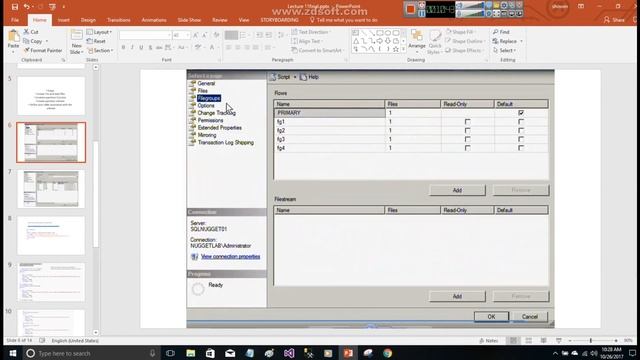This screenshot has width=640, height=360.
Task: Toggle Read-Only checkbox for fg1
Action: click(467, 122)
